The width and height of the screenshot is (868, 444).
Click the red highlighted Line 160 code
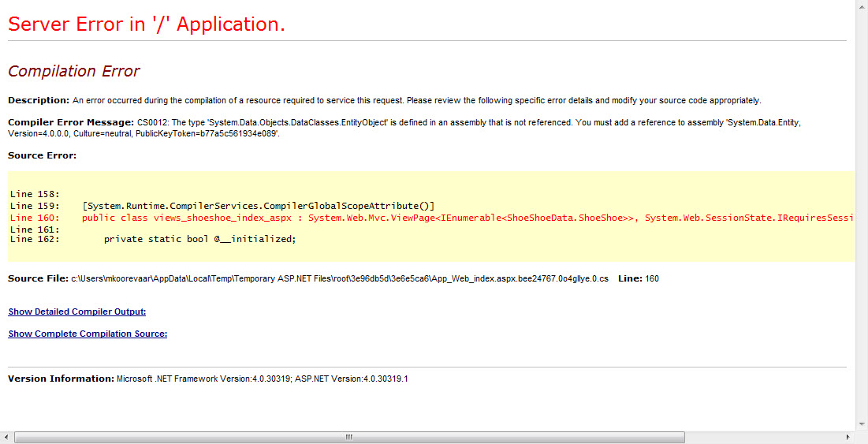click(x=432, y=218)
